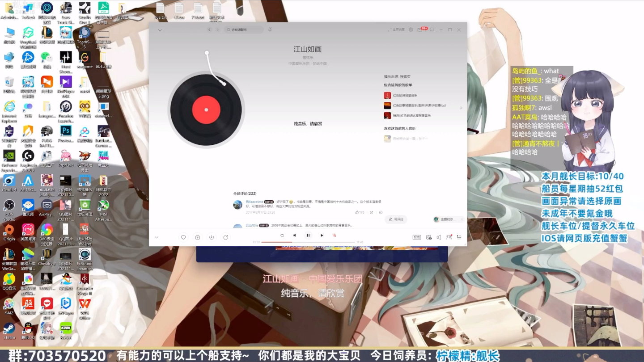The height and width of the screenshot is (362, 644).
Task: Like the first comment with thumbs-up 170
Action: pyautogui.click(x=360, y=212)
